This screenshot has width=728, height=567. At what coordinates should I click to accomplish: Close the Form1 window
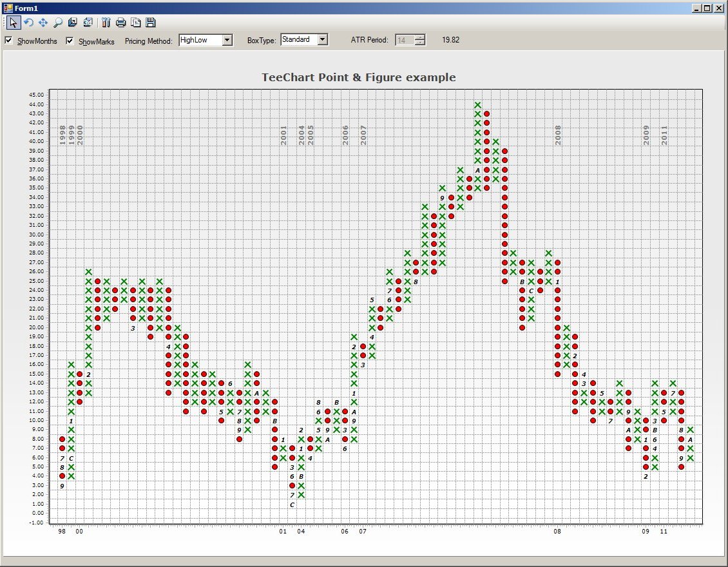tap(718, 8)
